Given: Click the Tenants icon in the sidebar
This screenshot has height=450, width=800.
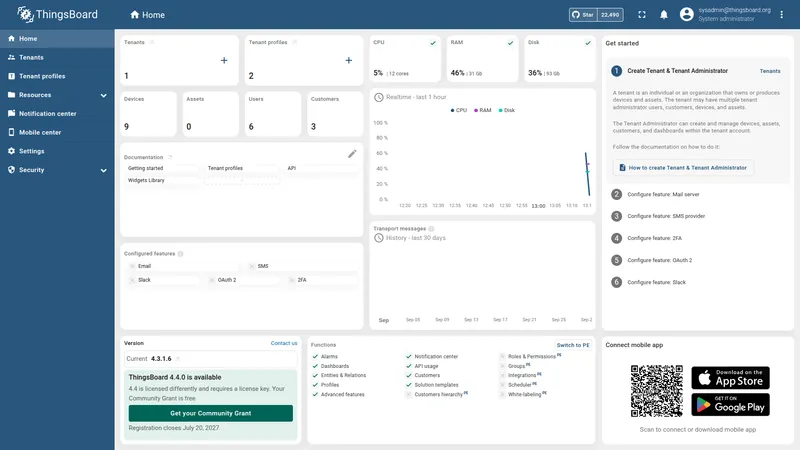Looking at the screenshot, I should tap(11, 57).
